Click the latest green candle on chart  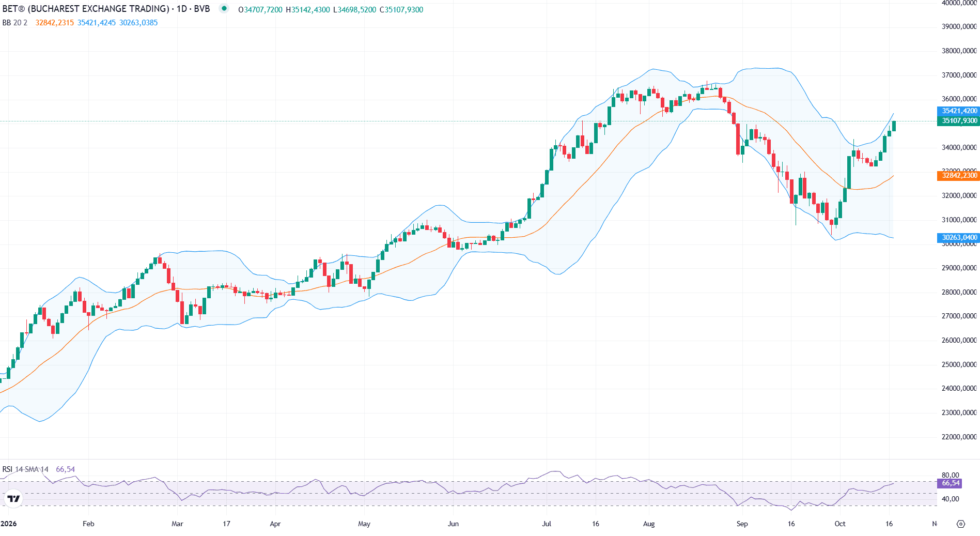point(894,126)
